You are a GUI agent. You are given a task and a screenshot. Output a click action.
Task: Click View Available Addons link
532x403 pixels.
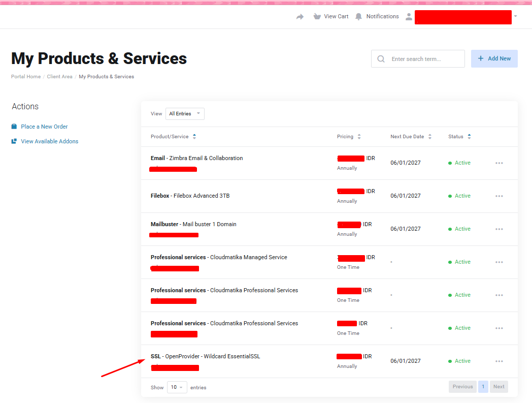(x=50, y=141)
